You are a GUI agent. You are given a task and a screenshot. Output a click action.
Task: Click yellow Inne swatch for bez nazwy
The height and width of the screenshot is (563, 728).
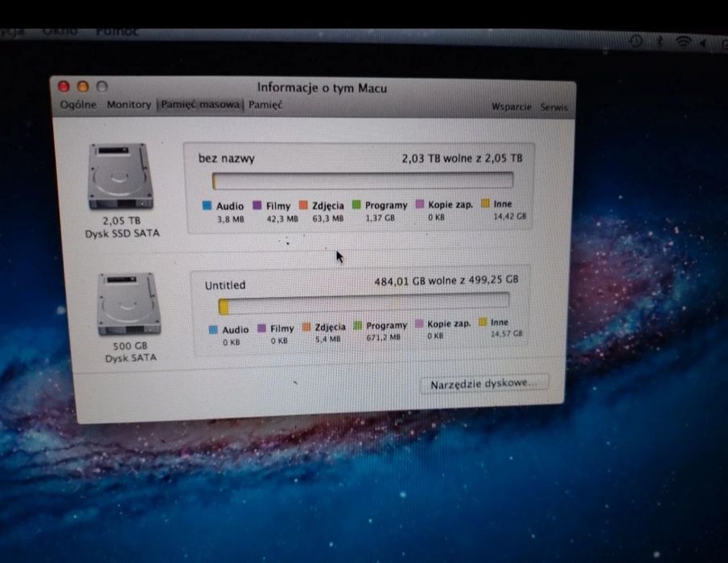coord(485,203)
